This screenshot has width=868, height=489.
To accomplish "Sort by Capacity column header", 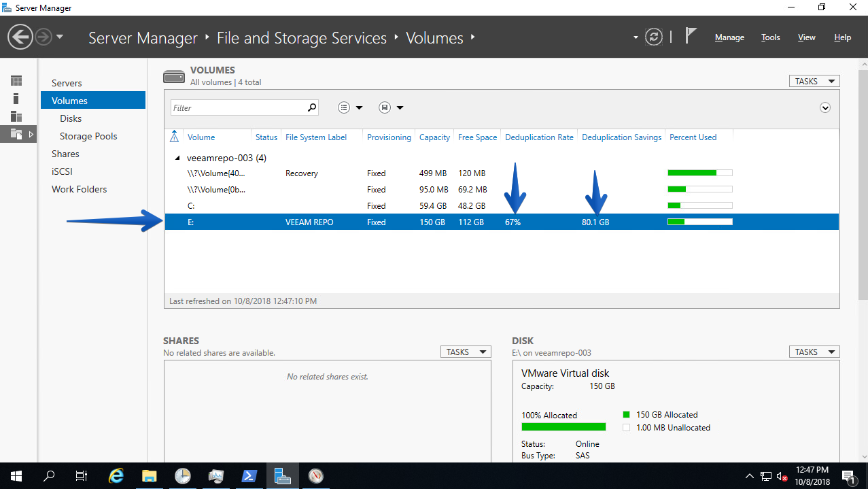I will click(x=434, y=137).
